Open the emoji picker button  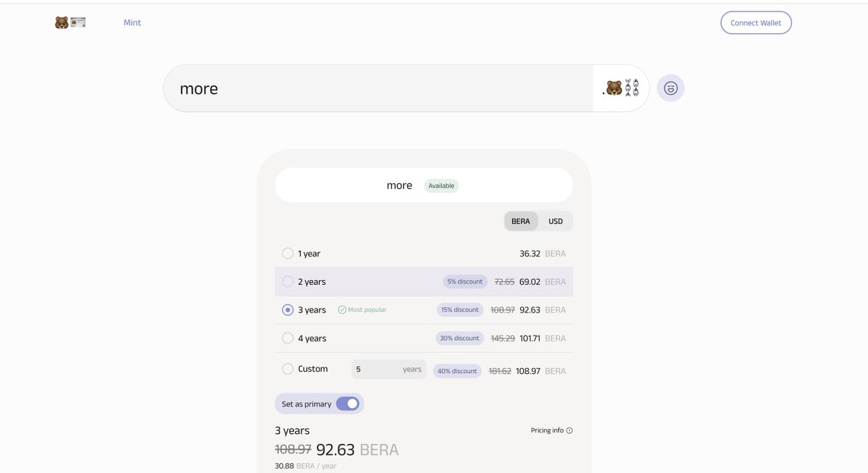671,88
